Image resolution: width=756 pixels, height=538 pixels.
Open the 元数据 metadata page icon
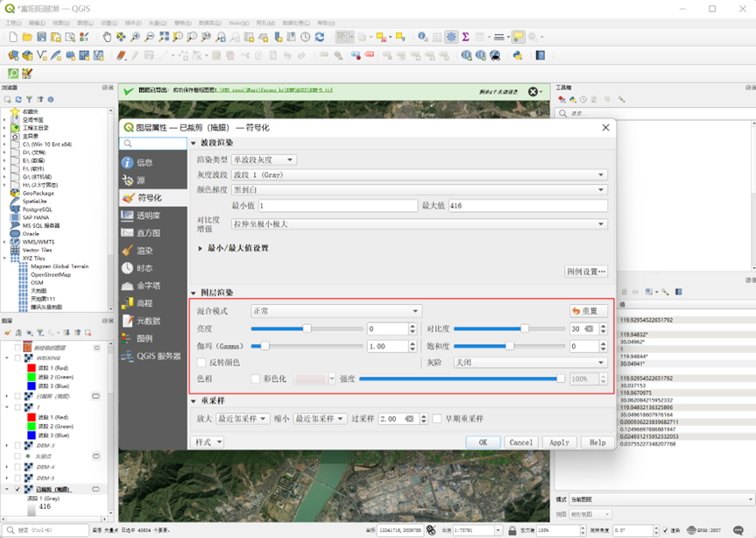(128, 321)
